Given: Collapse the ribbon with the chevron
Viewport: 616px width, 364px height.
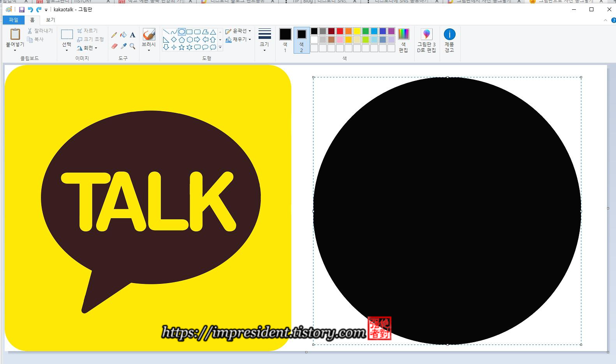Looking at the screenshot, I should [605, 20].
